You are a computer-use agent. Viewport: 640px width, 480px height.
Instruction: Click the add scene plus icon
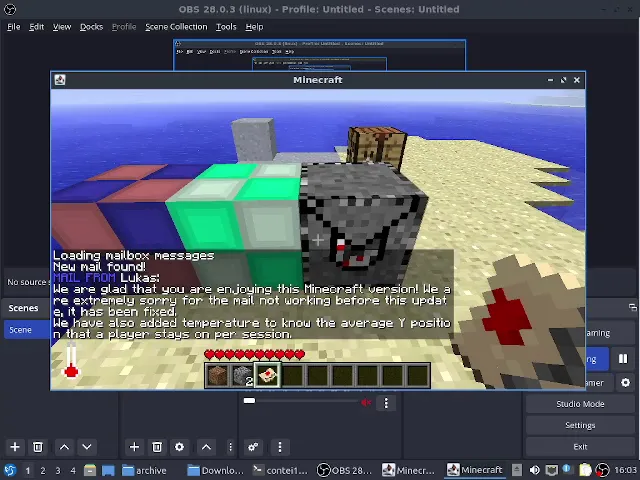pos(15,447)
